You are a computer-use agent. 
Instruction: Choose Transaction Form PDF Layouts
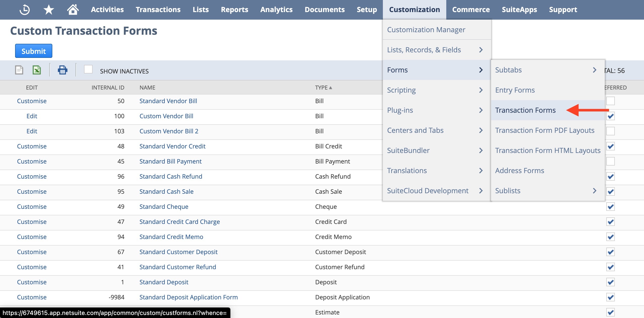(x=545, y=130)
